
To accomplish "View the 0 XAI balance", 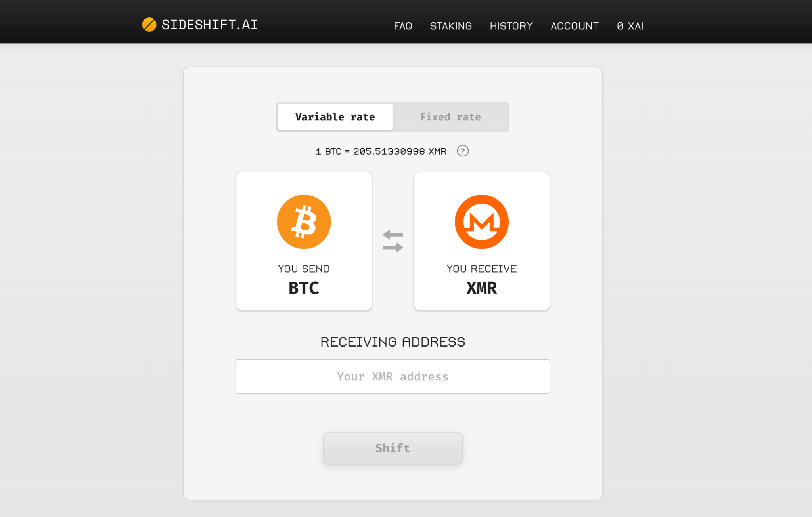I will 630,26.
